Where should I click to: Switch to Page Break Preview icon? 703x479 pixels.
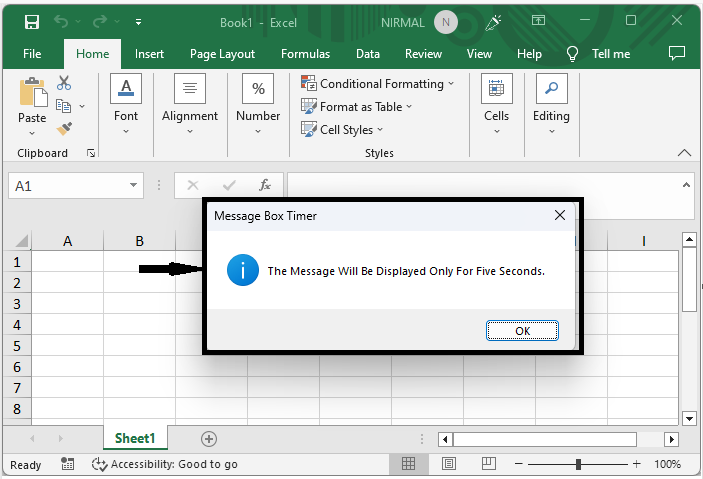489,464
